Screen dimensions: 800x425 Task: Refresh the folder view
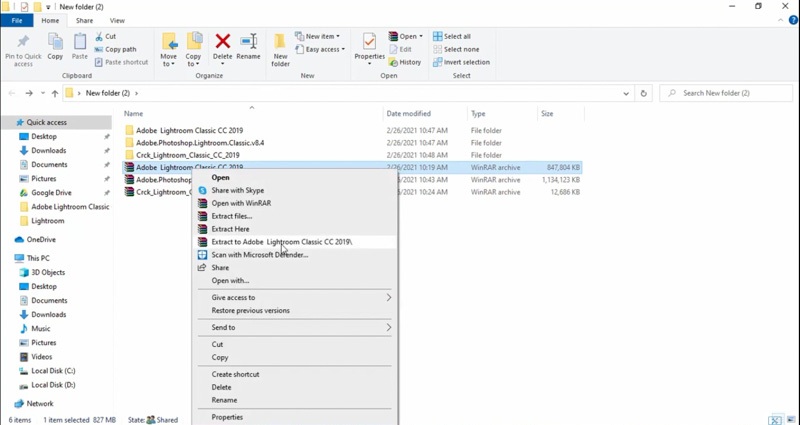point(643,93)
